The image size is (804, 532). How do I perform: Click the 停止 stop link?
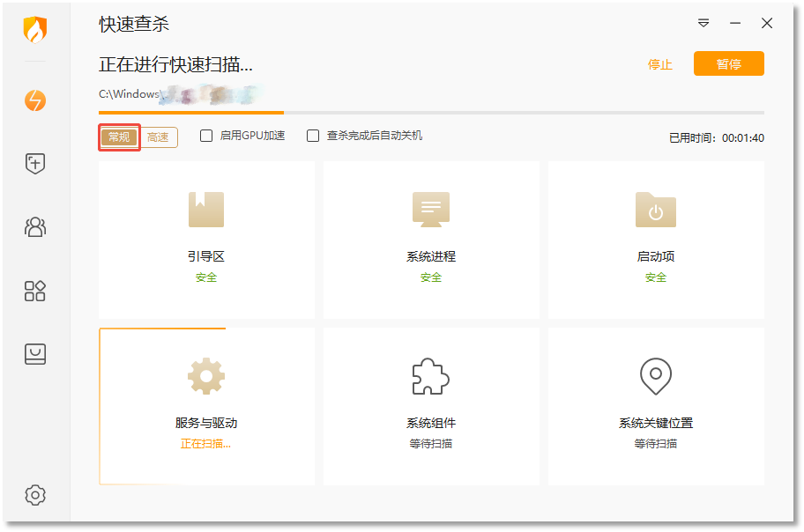660,64
